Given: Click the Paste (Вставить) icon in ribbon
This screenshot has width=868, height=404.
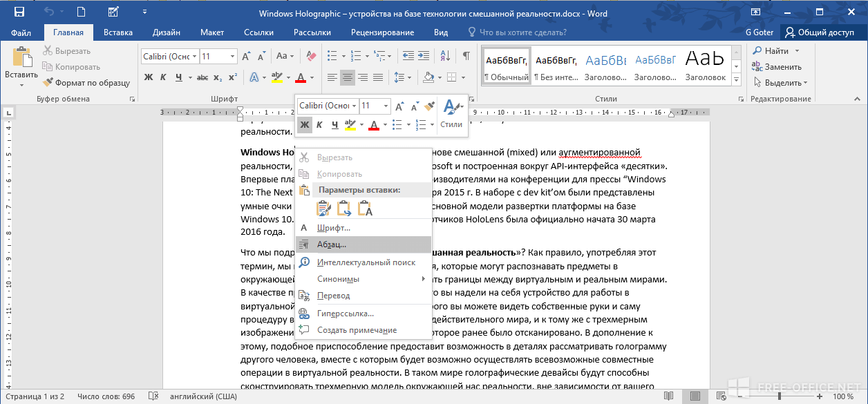Looking at the screenshot, I should pos(21,58).
